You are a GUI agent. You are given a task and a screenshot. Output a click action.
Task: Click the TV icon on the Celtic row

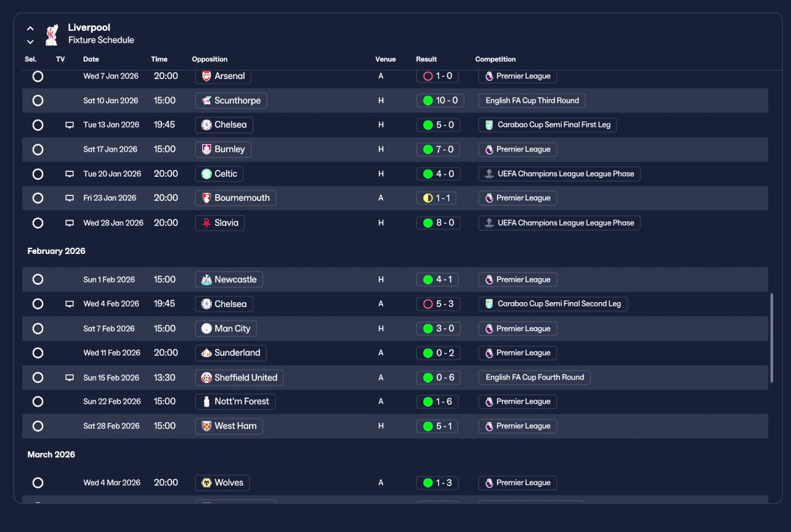(x=70, y=174)
